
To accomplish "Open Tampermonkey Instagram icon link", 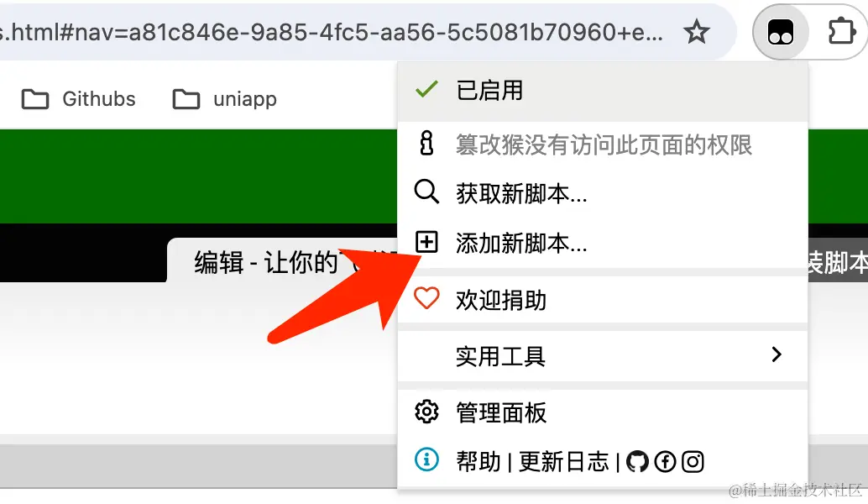I will click(x=693, y=461).
